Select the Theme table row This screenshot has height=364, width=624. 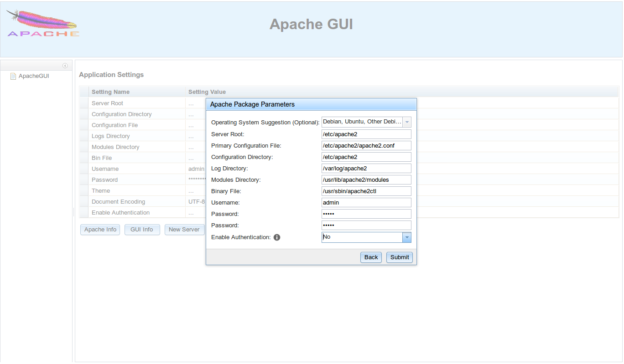349,191
